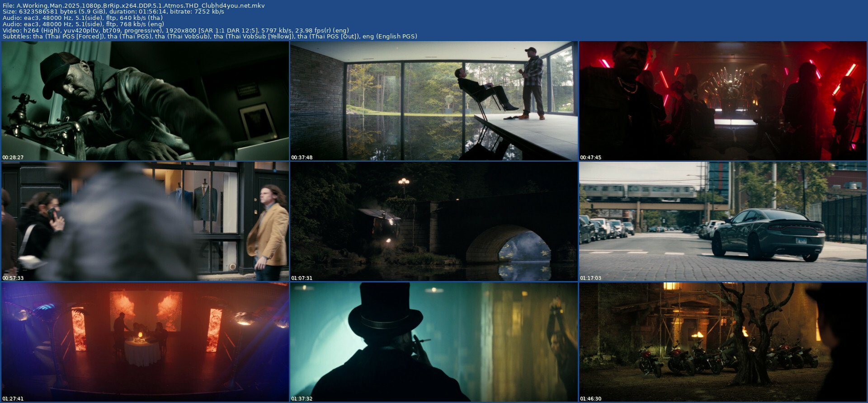This screenshot has height=403, width=868.
Task: Click the 00:47:45 timestamp label
Action: [591, 157]
